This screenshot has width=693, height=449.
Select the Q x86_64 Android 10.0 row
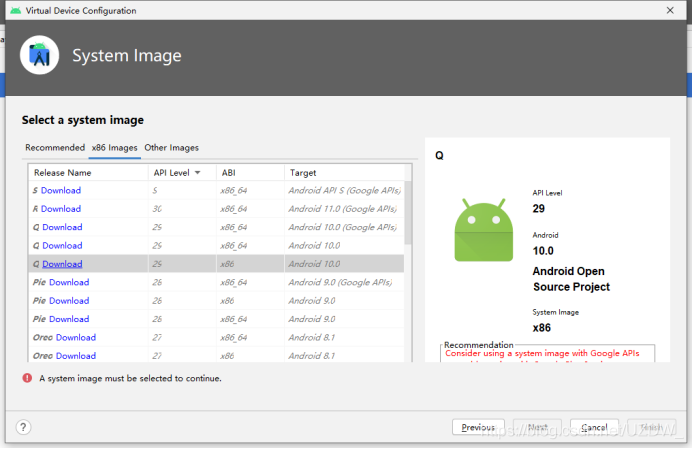point(217,246)
